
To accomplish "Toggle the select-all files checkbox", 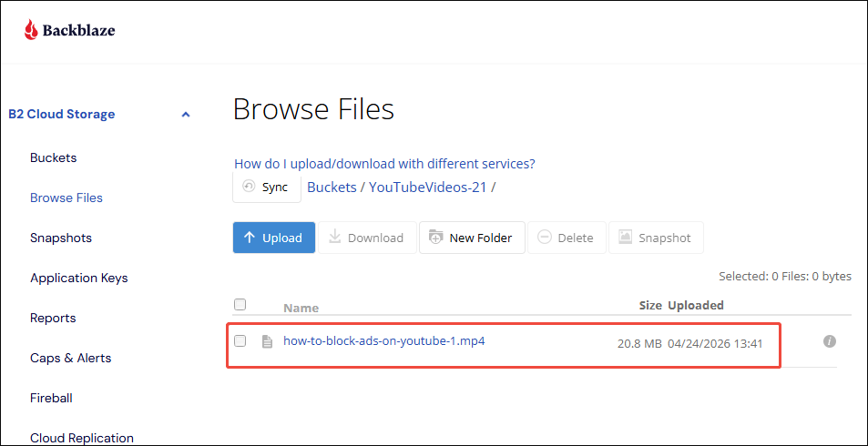I will point(240,304).
